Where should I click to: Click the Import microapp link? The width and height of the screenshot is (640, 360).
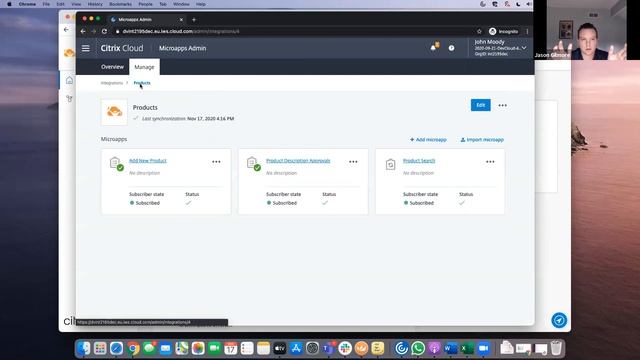482,140
